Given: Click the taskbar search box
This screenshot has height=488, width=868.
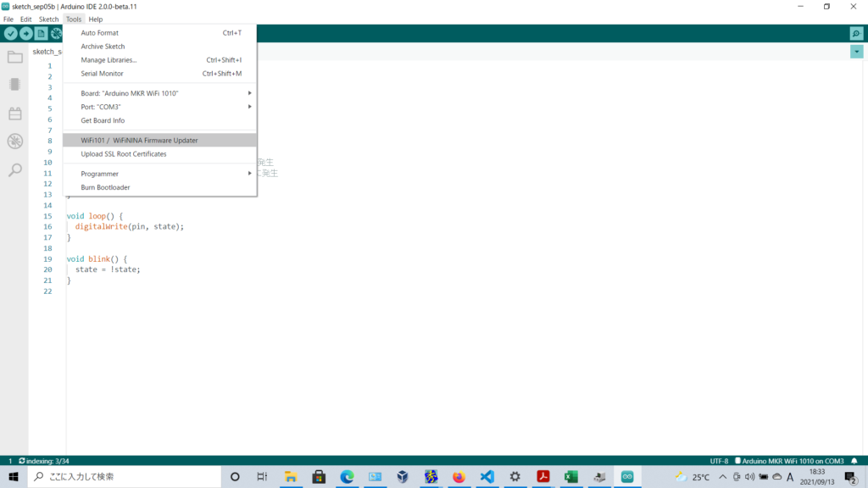Looking at the screenshot, I should coord(125,476).
